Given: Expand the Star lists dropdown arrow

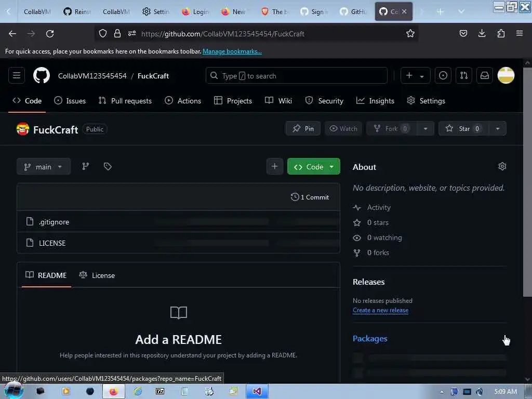Looking at the screenshot, I should (x=497, y=129).
